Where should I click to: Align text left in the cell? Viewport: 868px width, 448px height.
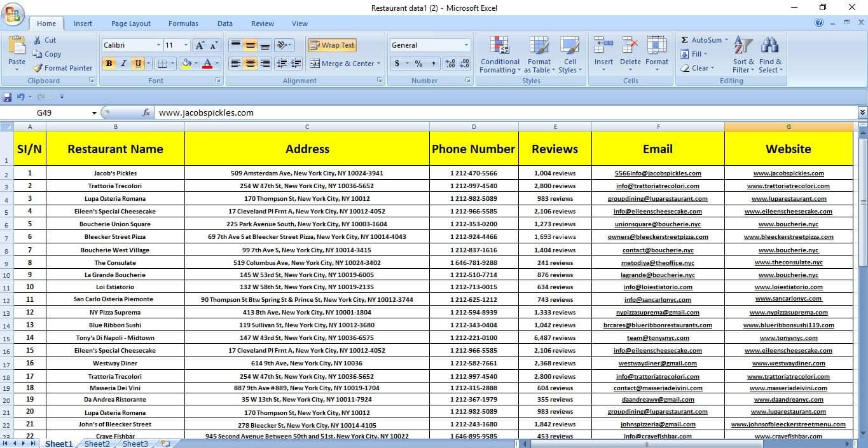click(x=235, y=64)
